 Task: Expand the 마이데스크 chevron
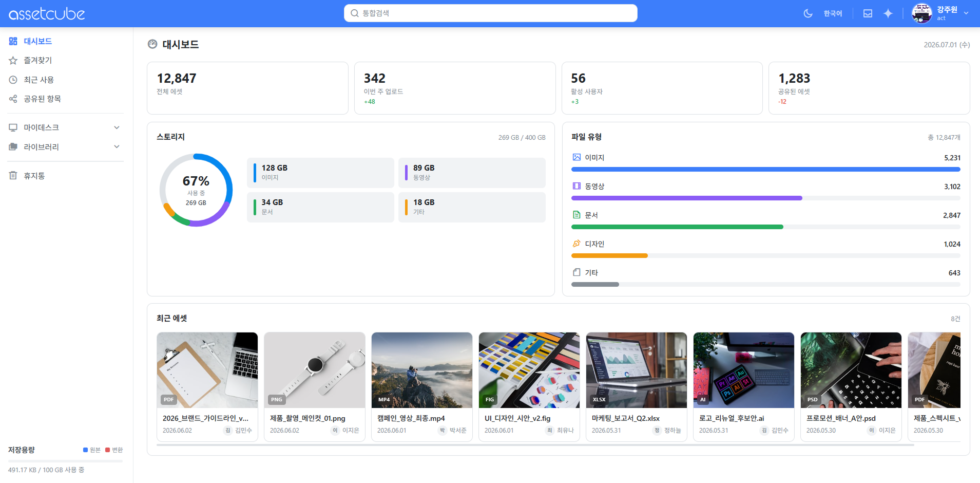click(117, 127)
